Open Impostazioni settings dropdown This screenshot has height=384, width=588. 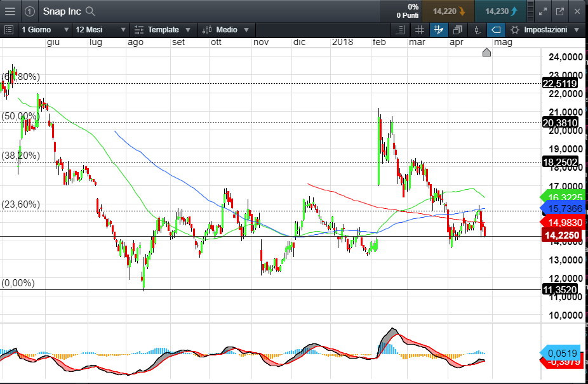click(x=544, y=30)
